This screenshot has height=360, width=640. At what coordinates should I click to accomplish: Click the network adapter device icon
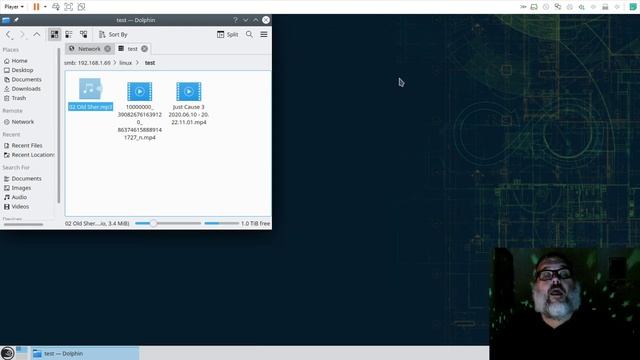[x=558, y=7]
